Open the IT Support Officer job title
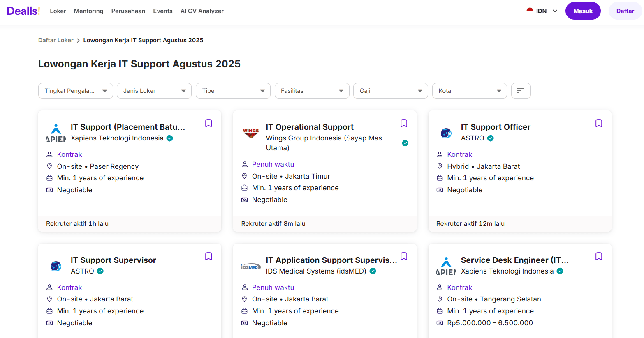This screenshot has width=644, height=338. pos(496,127)
